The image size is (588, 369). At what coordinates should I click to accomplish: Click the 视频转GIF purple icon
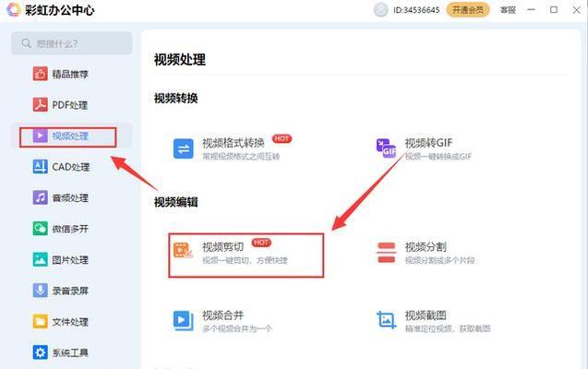pos(386,149)
